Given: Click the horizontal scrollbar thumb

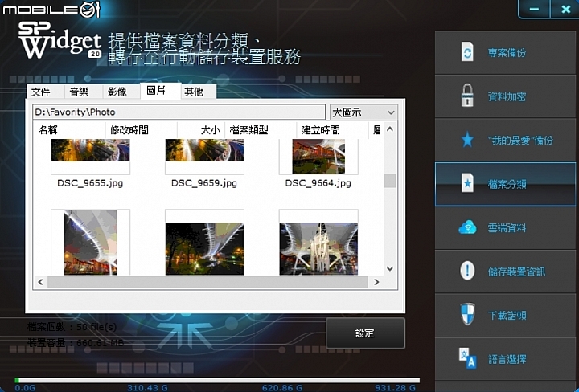Looking at the screenshot, I should 207,282.
